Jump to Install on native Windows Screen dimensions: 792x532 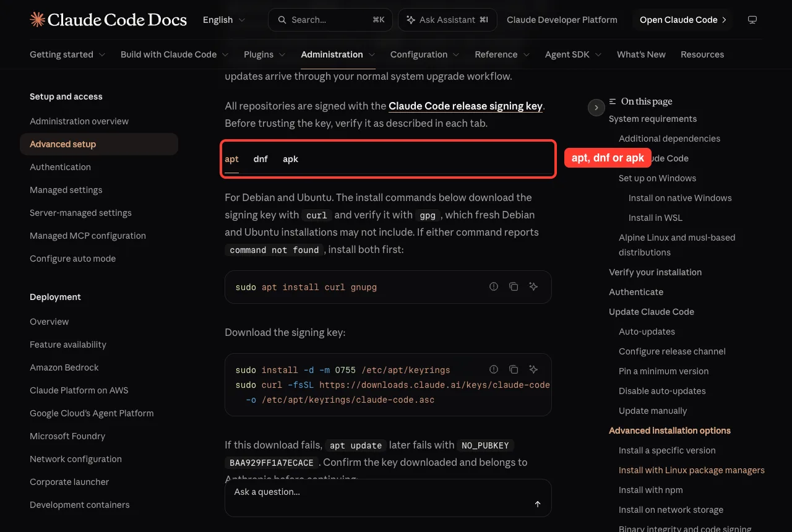point(680,198)
